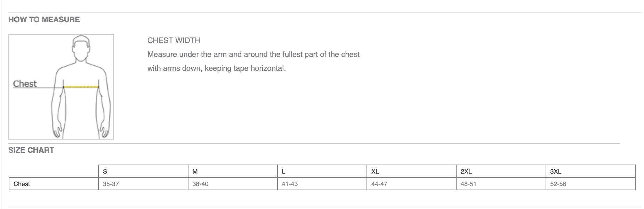Click the 35-37 chest value cell
The width and height of the screenshot is (644, 209).
[x=143, y=184]
